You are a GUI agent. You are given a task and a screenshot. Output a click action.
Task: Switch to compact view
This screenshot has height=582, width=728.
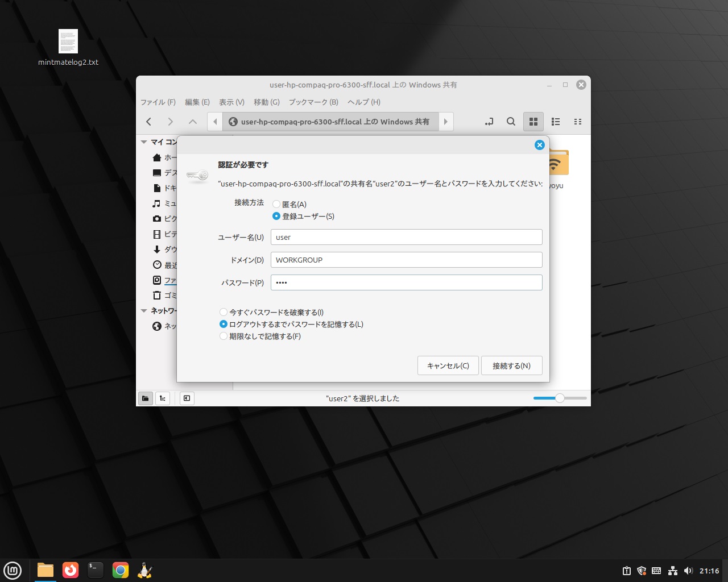coord(578,122)
